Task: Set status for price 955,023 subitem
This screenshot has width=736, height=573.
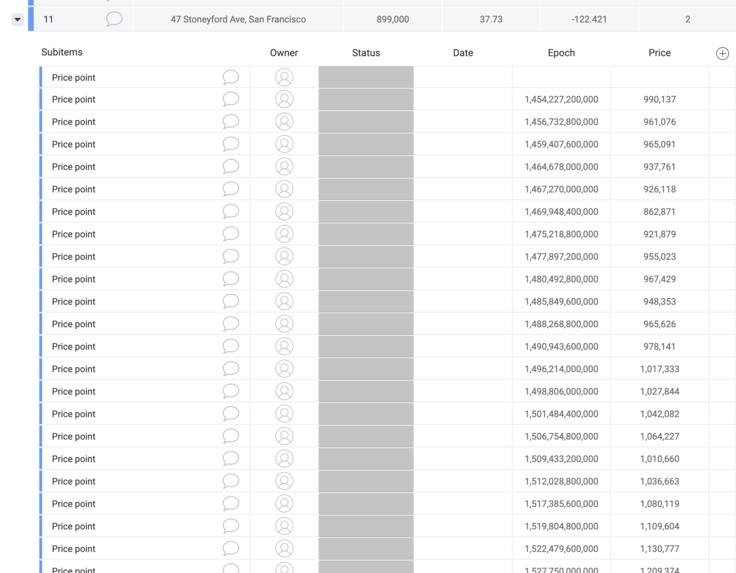Action: coord(366,257)
